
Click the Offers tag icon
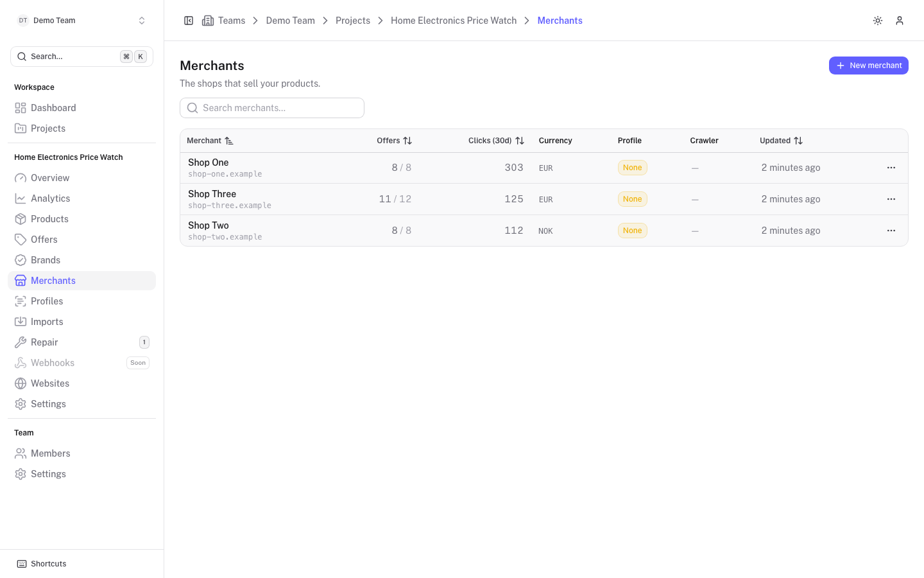[x=21, y=240]
